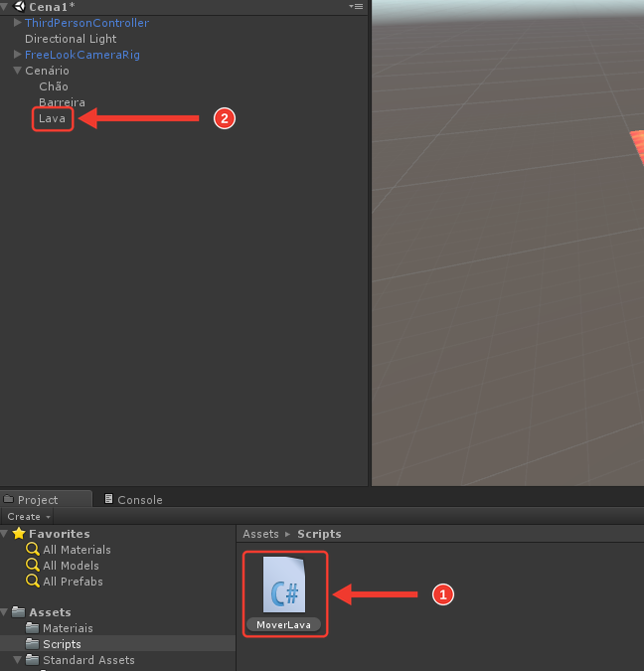Select ThirdPersonController in hierarchy

(x=86, y=23)
